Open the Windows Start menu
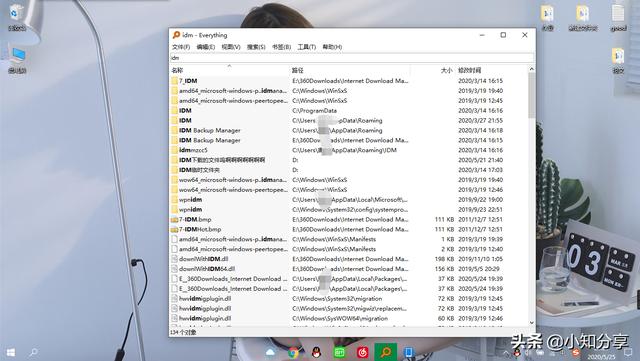640x361 pixels. click(x=11, y=352)
